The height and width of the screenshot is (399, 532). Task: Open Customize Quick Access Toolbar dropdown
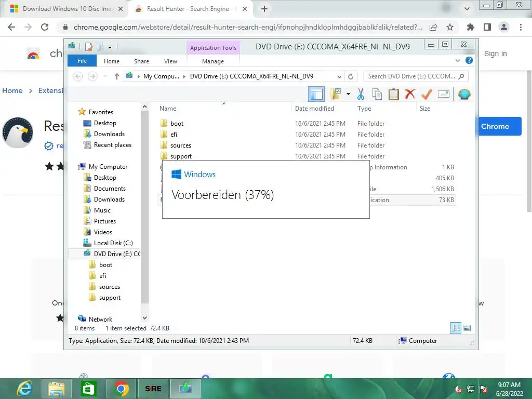point(110,47)
